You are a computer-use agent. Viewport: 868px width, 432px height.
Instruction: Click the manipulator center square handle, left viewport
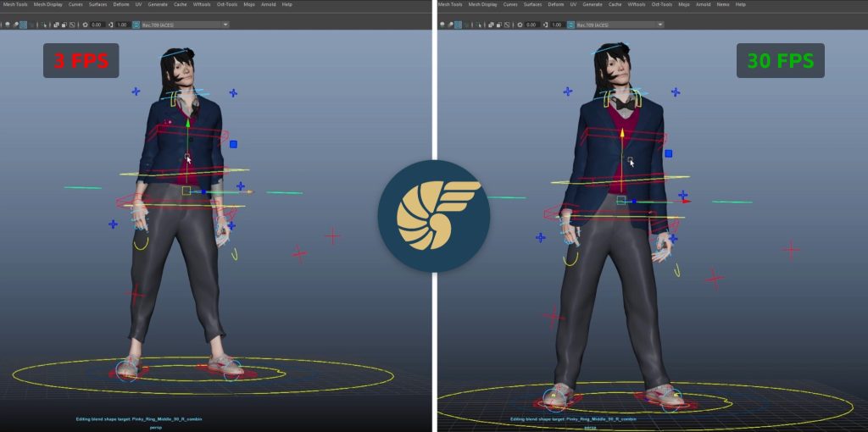click(186, 191)
